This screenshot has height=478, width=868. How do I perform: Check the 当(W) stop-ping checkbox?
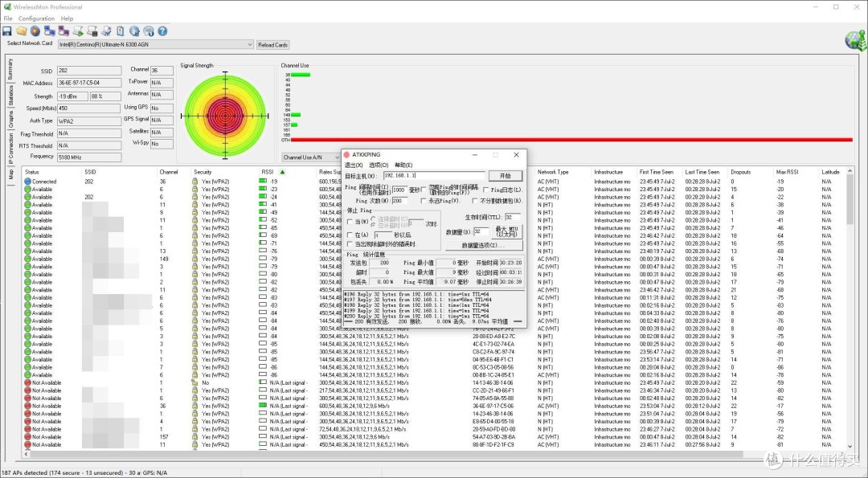pyautogui.click(x=350, y=222)
